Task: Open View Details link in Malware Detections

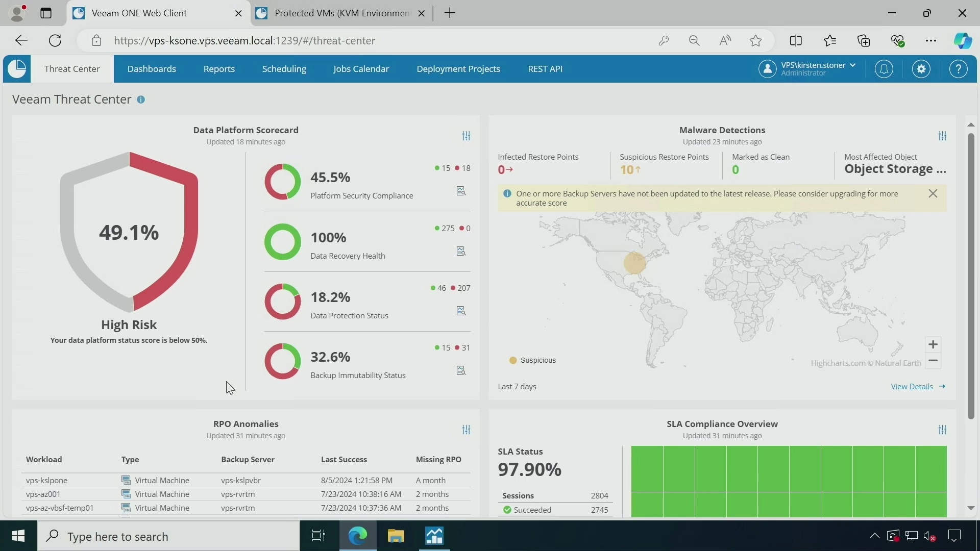Action: 918,387
